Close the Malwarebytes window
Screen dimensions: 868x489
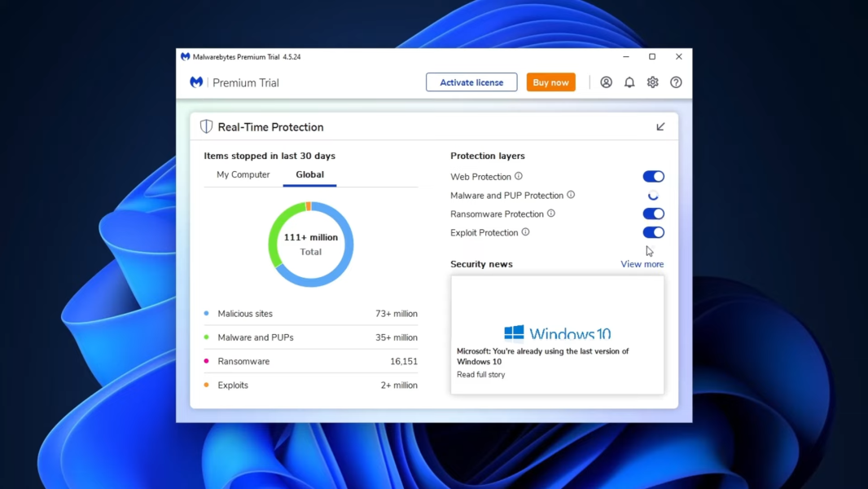point(678,56)
